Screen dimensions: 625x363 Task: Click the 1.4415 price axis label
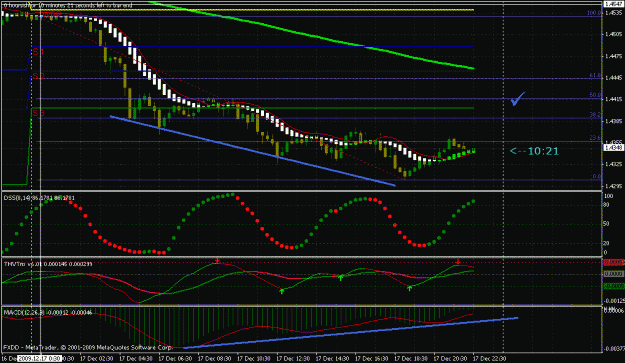[x=613, y=99]
